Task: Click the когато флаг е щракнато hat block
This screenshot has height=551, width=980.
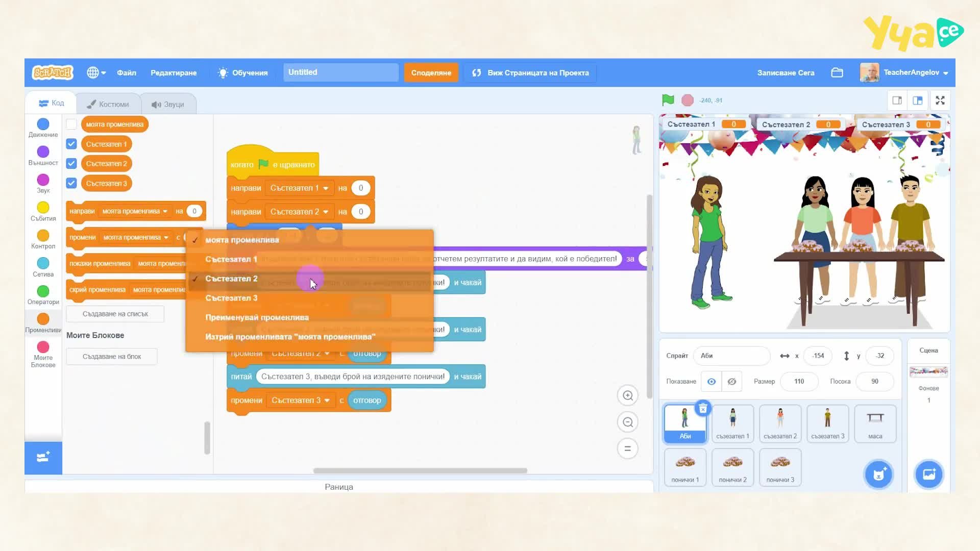Action: (273, 161)
